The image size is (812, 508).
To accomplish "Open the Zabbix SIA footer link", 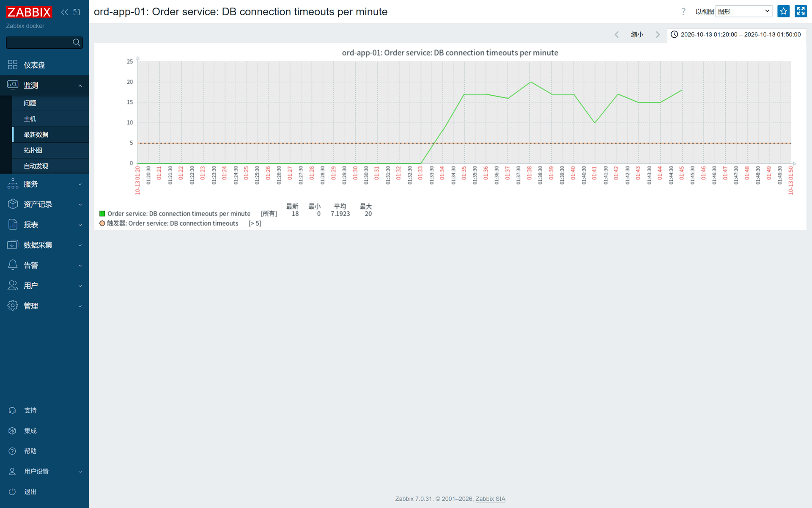I will pyautogui.click(x=490, y=499).
